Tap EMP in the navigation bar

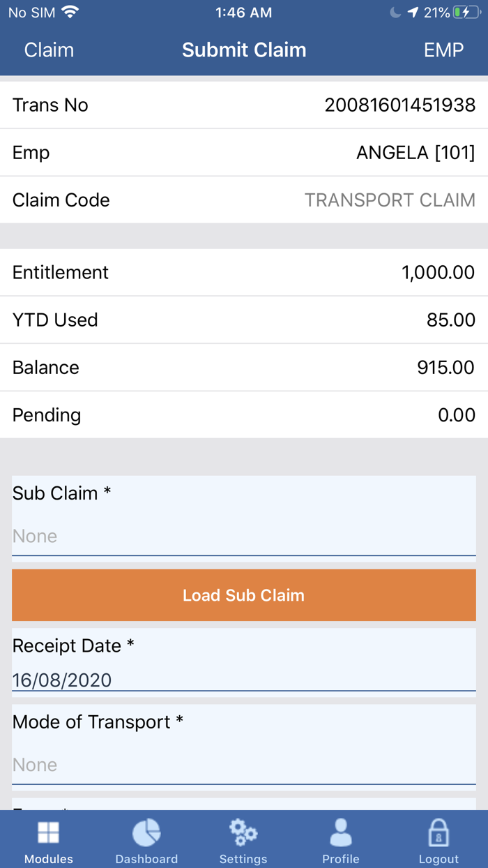(x=444, y=50)
